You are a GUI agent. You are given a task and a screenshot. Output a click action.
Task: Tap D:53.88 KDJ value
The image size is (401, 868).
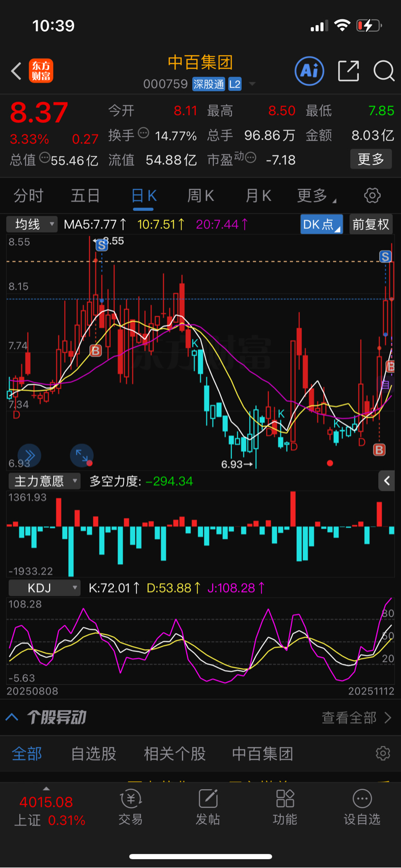point(173,588)
